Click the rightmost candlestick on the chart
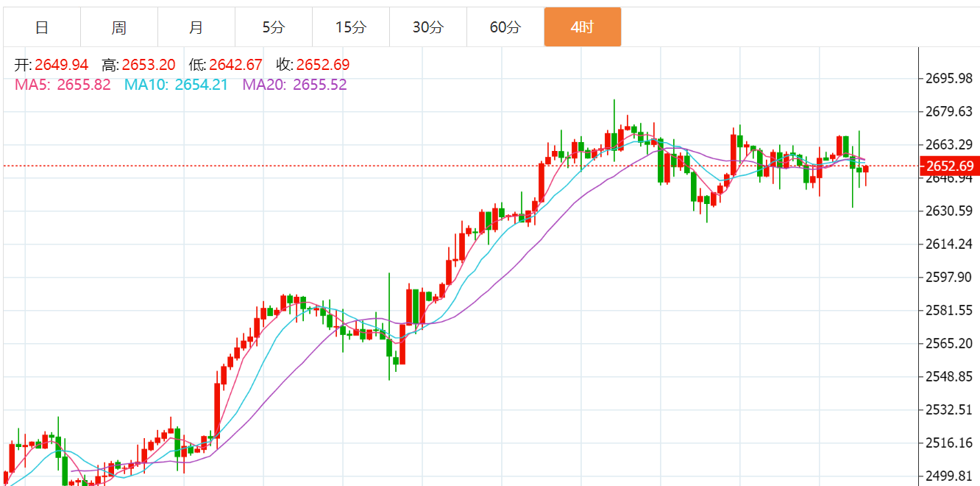The height and width of the screenshot is (486, 980). (866, 170)
